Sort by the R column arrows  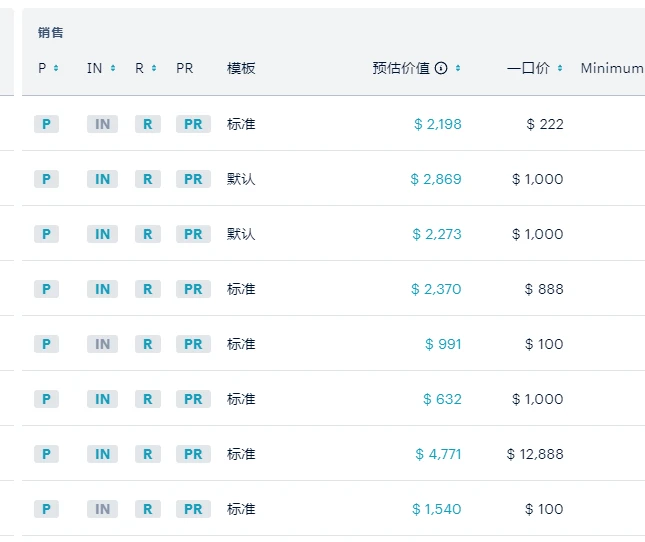tap(154, 68)
